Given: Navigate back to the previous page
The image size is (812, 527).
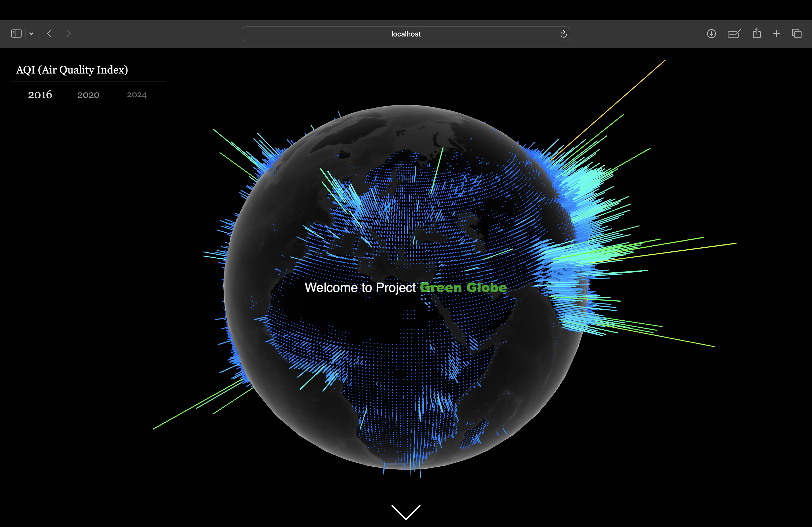Looking at the screenshot, I should point(49,33).
